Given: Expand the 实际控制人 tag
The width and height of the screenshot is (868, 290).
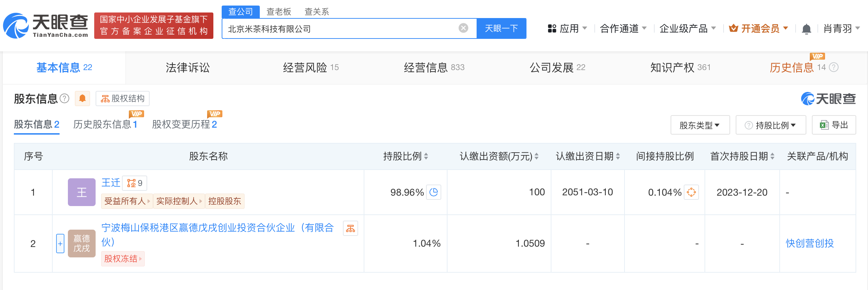Looking at the screenshot, I should [179, 201].
